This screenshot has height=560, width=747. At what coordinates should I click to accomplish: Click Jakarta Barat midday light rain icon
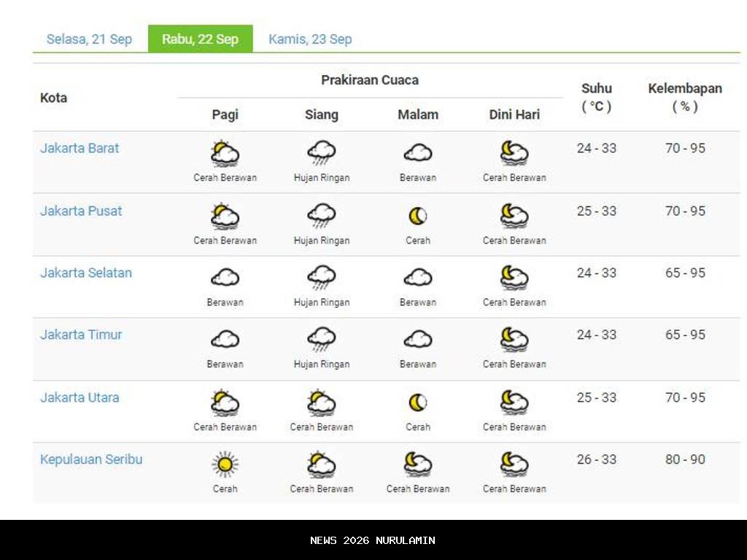click(321, 153)
